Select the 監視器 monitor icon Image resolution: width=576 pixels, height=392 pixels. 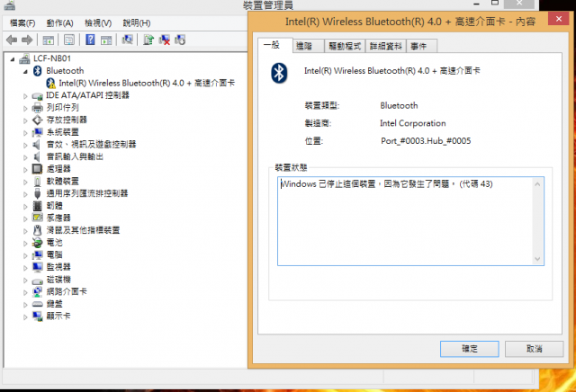click(x=38, y=267)
